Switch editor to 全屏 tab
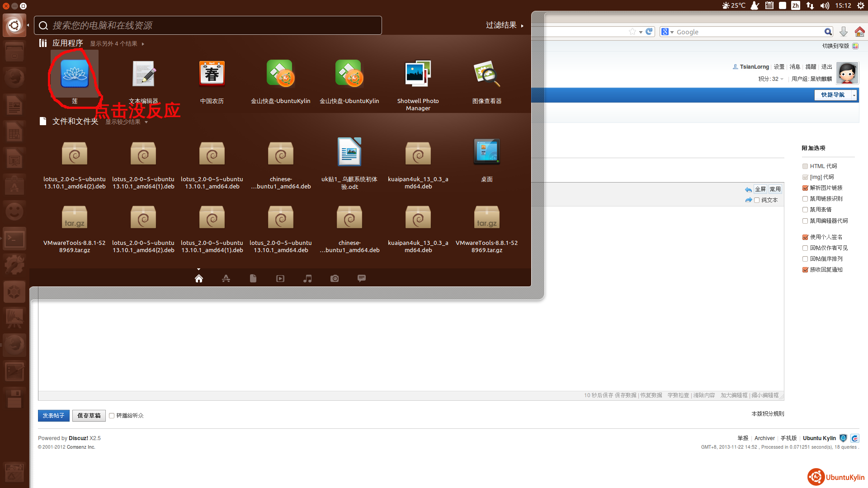Screen dimensions: 868x488 (760, 189)
